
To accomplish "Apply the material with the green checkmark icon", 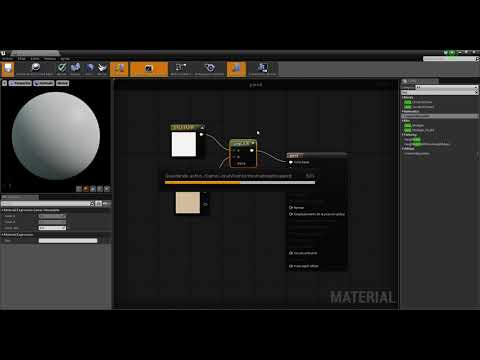I will [62, 69].
